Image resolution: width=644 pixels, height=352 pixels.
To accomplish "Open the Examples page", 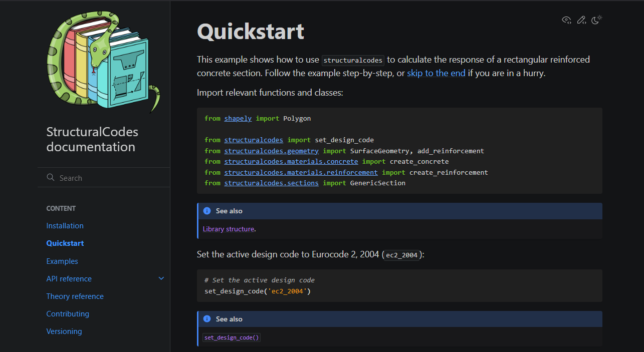I will pos(62,261).
